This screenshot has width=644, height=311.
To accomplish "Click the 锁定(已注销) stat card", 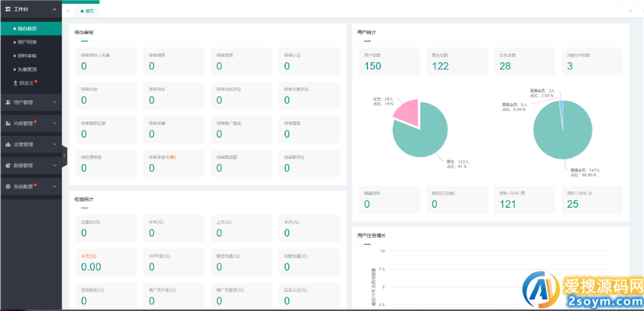I will (x=456, y=199).
